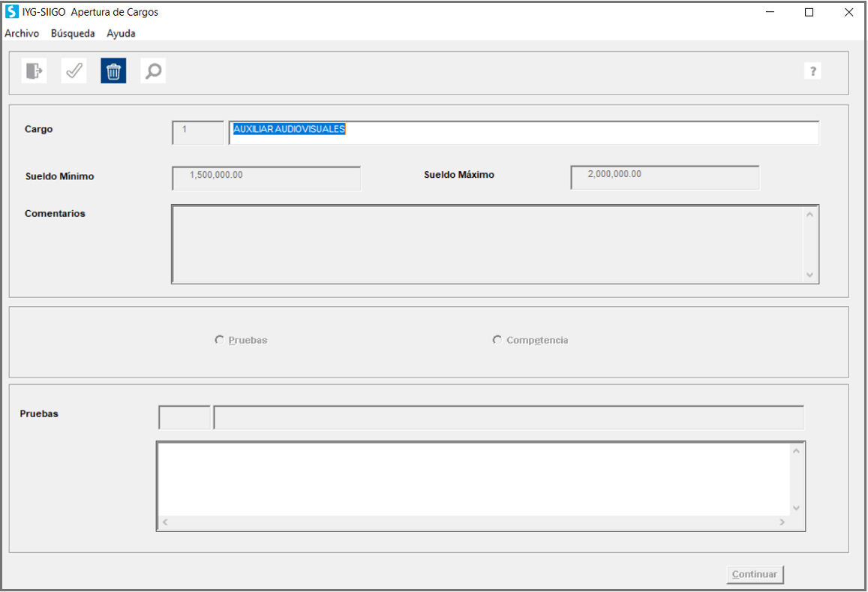Click Pruebas list scroll right arrow

[x=782, y=522]
